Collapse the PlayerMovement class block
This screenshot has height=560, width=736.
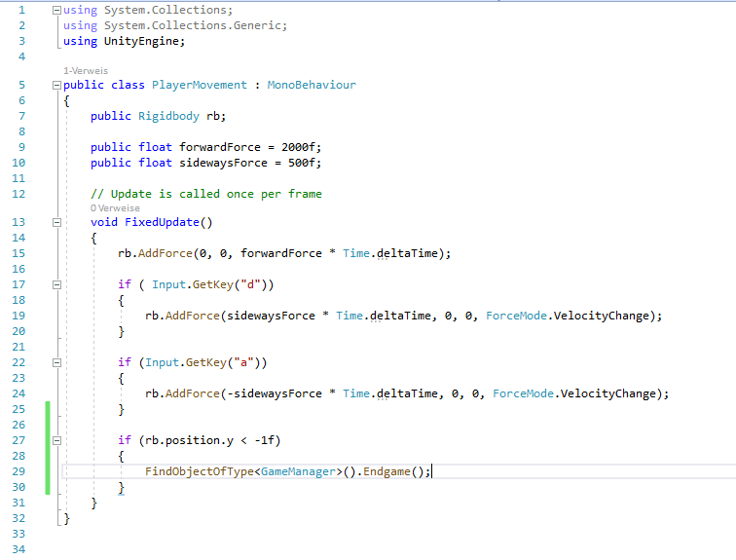coord(56,85)
